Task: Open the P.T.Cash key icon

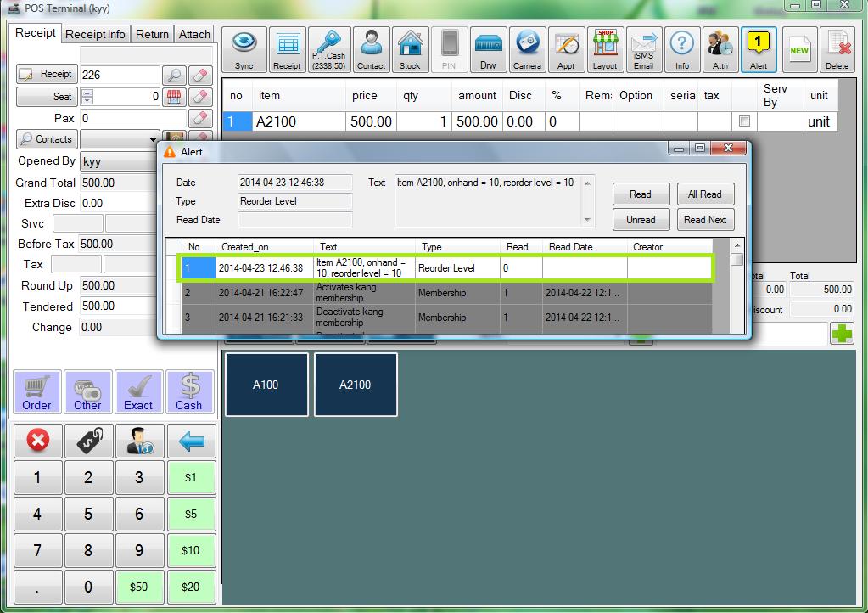Action: 329,49
